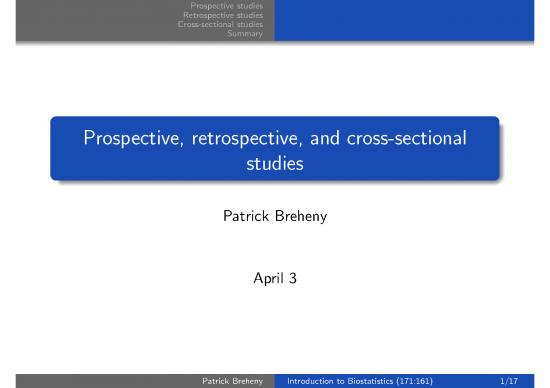Click the author name below the title

275,216
